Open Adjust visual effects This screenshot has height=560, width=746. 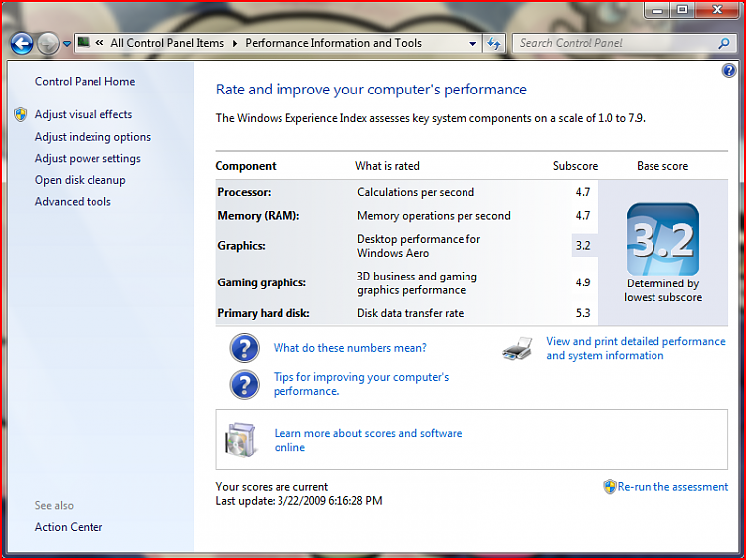click(84, 114)
